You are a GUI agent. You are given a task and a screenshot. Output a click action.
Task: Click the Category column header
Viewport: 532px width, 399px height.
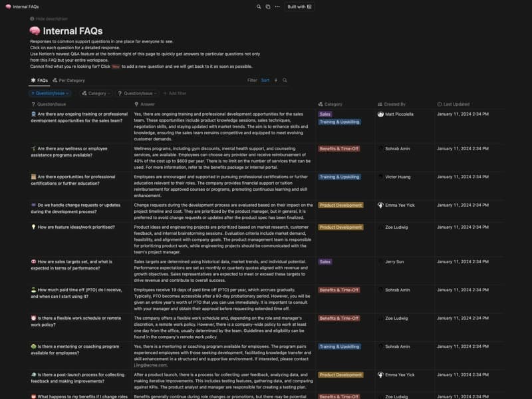330,104
